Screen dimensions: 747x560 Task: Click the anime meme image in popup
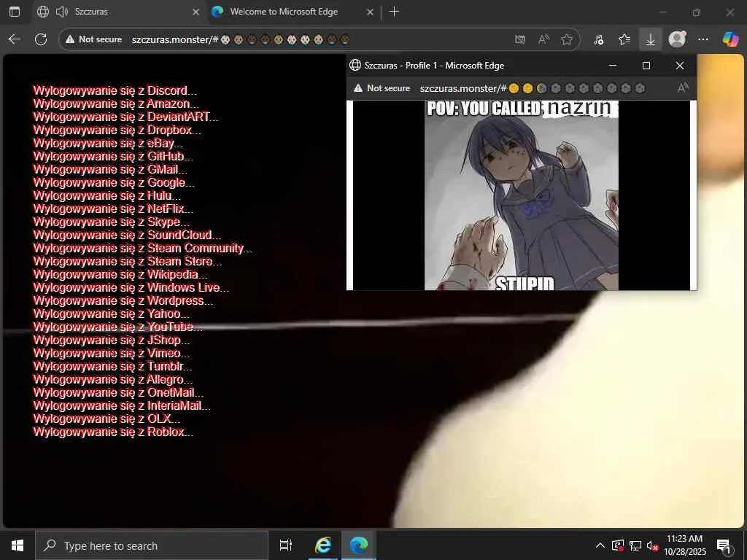click(521, 195)
